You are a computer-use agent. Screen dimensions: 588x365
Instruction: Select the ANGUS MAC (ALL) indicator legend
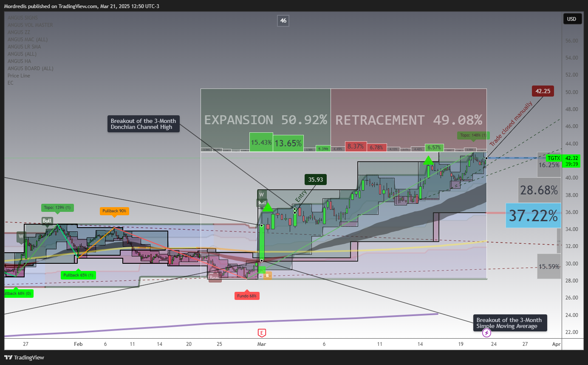28,40
